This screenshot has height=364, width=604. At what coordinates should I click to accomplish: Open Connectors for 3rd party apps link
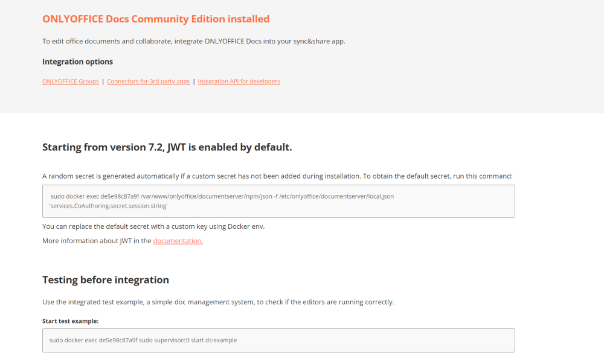click(x=149, y=81)
